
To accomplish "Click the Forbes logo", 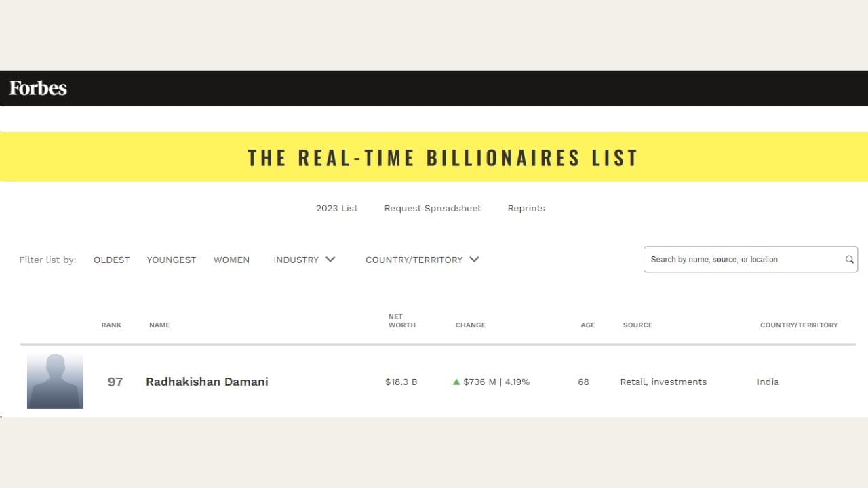I will click(38, 88).
